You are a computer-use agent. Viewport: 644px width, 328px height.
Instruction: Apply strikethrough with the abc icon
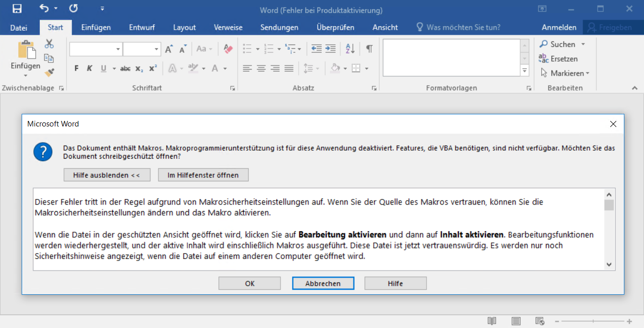[125, 69]
